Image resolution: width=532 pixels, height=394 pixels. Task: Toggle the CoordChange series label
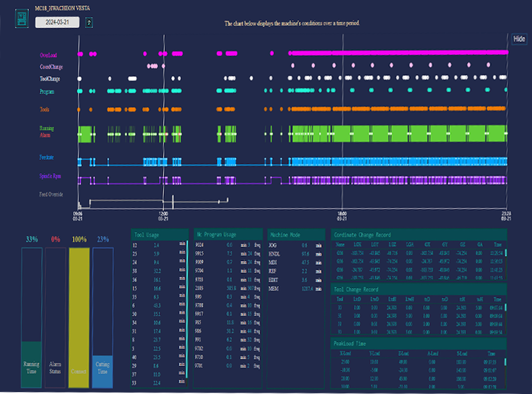pos(51,67)
